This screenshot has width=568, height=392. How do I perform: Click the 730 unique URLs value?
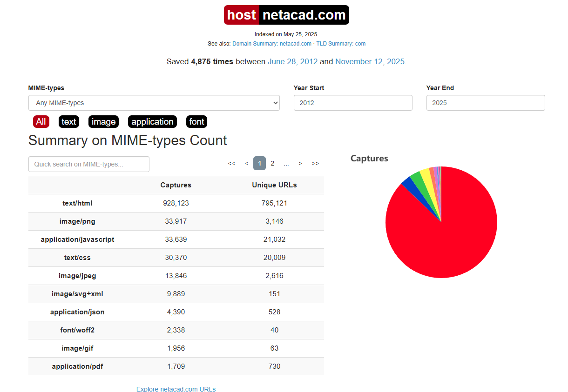[274, 366]
